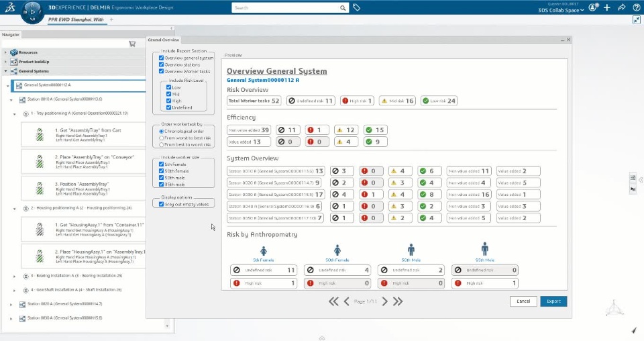This screenshot has width=644, height=341.
Task: Go to next report page
Action: tap(384, 301)
